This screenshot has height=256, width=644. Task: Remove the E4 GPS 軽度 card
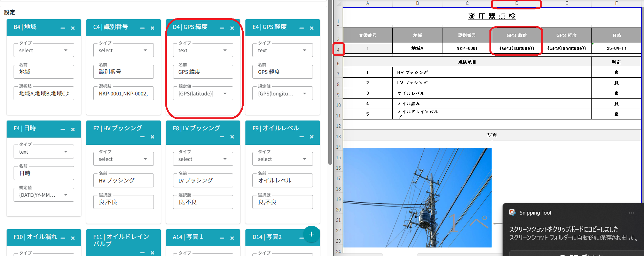pyautogui.click(x=312, y=28)
